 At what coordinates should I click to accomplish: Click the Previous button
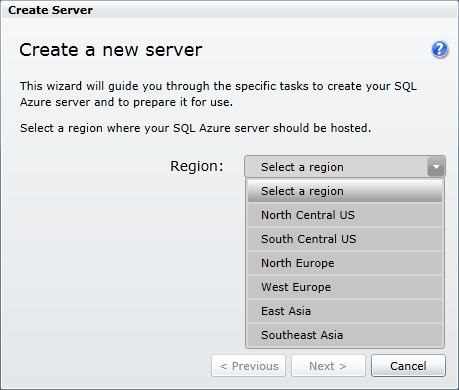[249, 366]
